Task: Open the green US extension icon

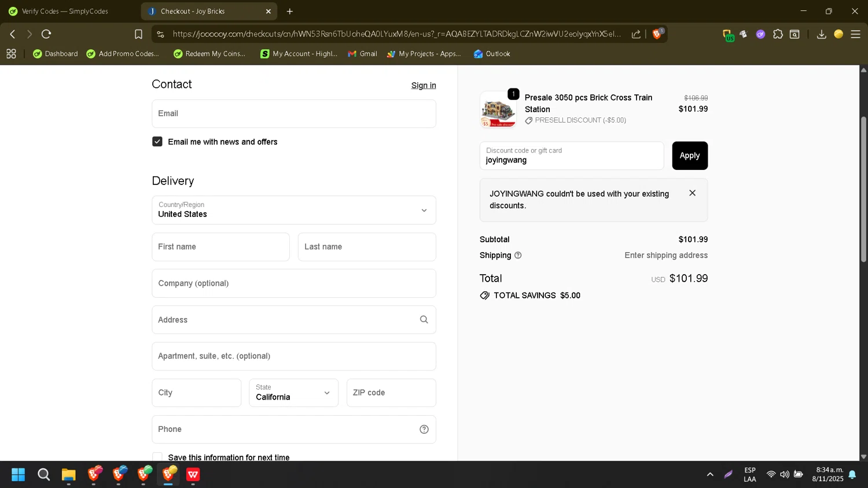Action: (728, 35)
